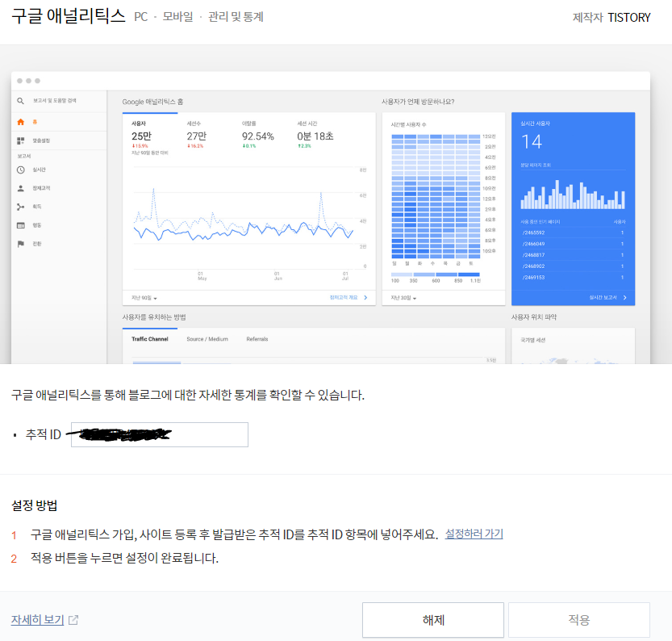Click the 제작자 TISTORY label
Screen dimensions: 672x641
tap(611, 18)
